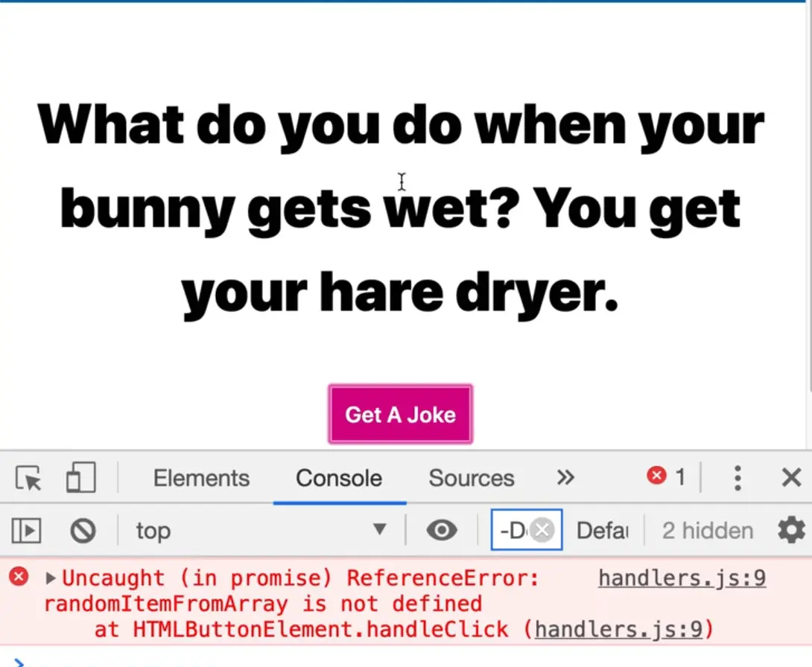Activate the inspect element picker icon
812x667 pixels.
point(29,478)
